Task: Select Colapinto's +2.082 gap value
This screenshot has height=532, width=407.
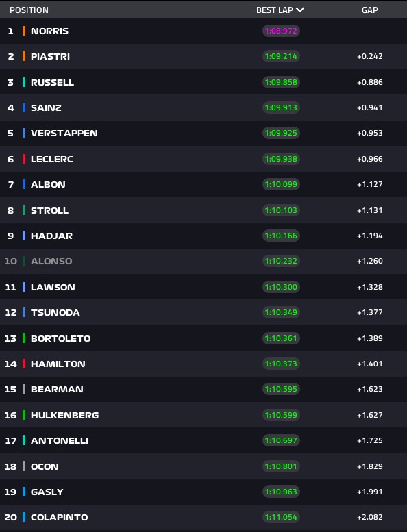Action: click(370, 517)
